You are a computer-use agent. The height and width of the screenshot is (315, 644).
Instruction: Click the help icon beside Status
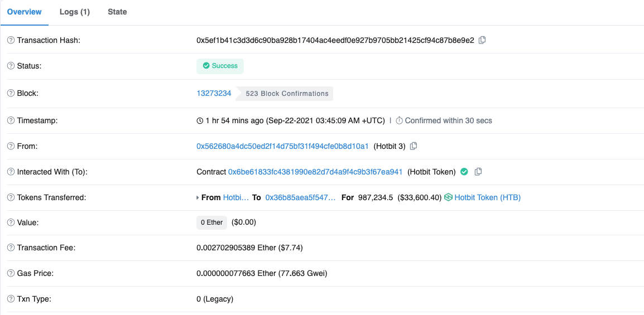(11, 66)
